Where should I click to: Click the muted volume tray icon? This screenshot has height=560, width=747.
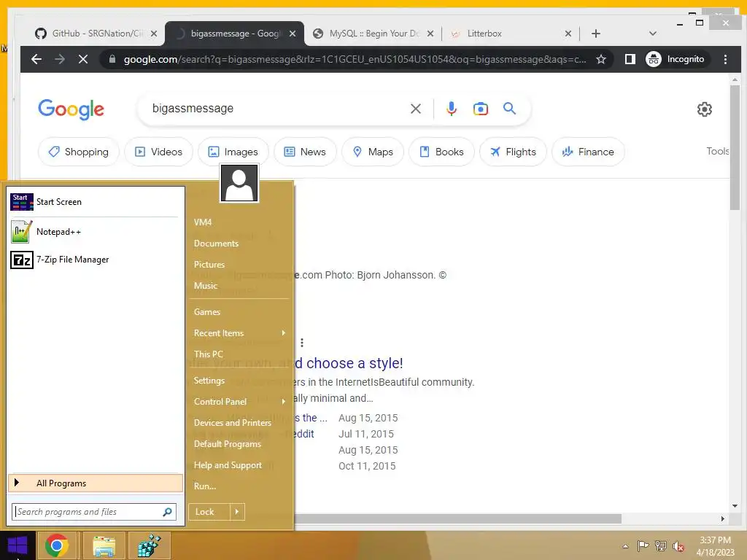[678, 546]
